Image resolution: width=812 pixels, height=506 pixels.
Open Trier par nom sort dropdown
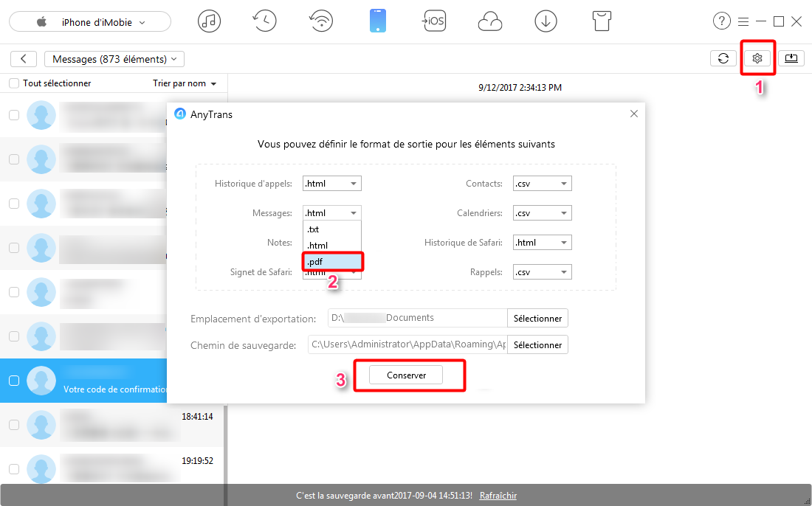click(x=185, y=83)
